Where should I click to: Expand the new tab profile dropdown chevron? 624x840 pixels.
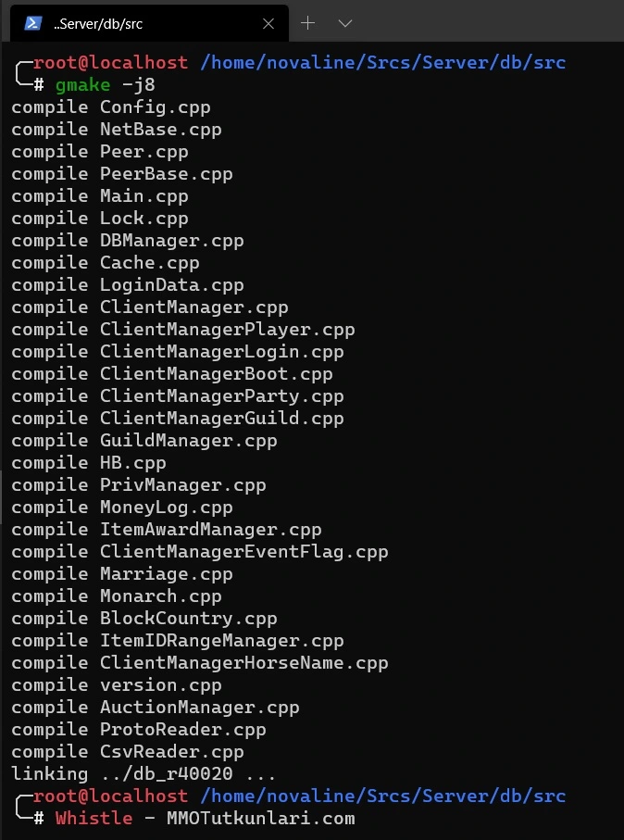(x=345, y=23)
